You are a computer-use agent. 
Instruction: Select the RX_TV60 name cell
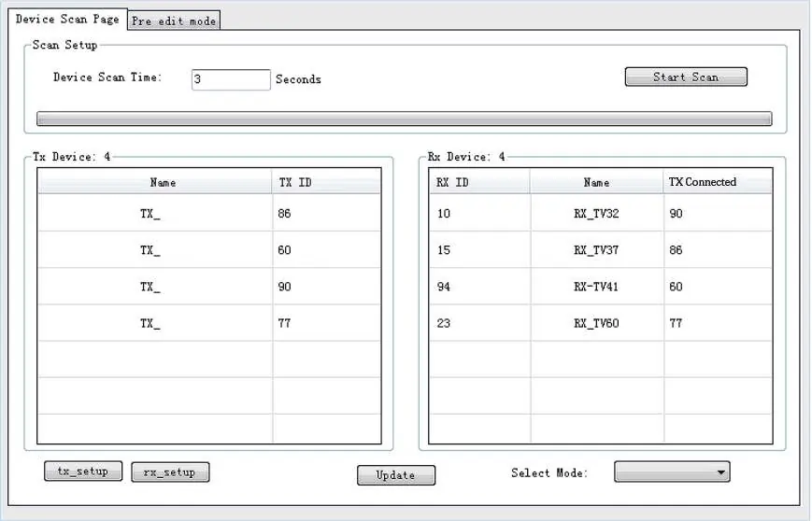596,323
